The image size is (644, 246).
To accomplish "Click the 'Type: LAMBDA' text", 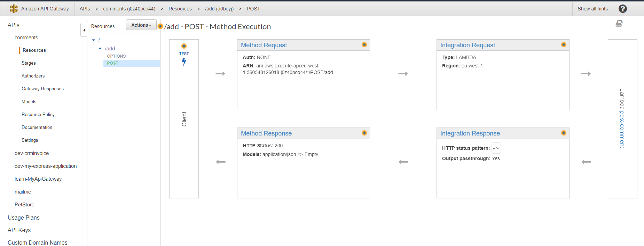I will click(459, 57).
